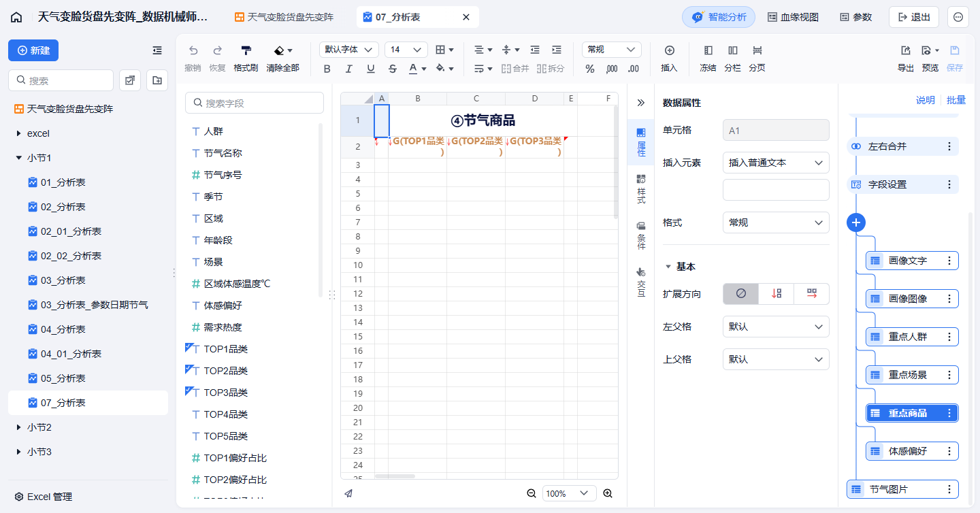The height and width of the screenshot is (513, 980).
Task: Click the 搜索字段 field search box
Action: [x=255, y=103]
